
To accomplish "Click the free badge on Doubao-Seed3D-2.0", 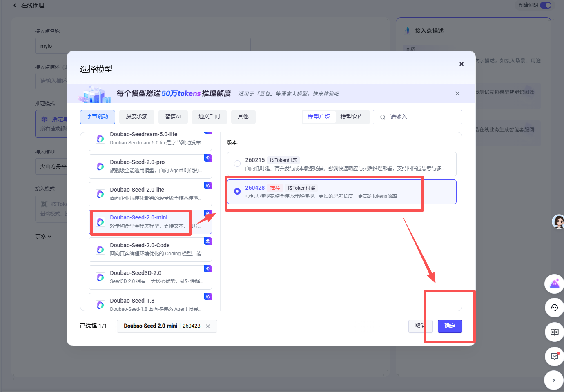I will [x=208, y=269].
